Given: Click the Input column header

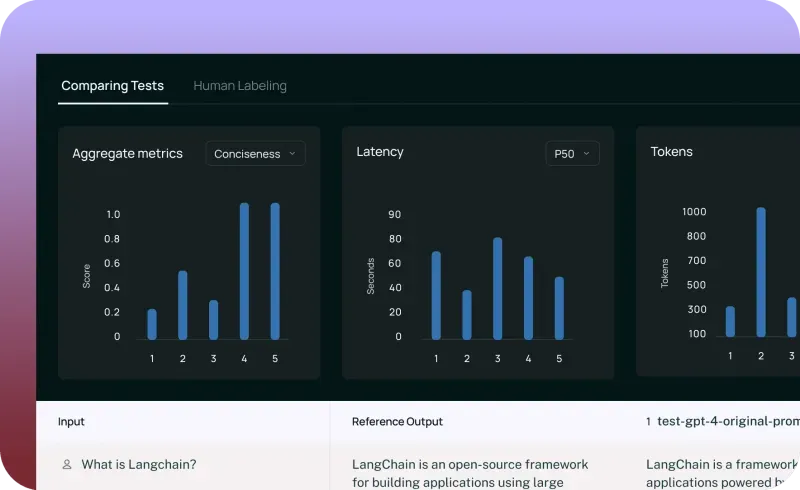Looking at the screenshot, I should pyautogui.click(x=71, y=422).
